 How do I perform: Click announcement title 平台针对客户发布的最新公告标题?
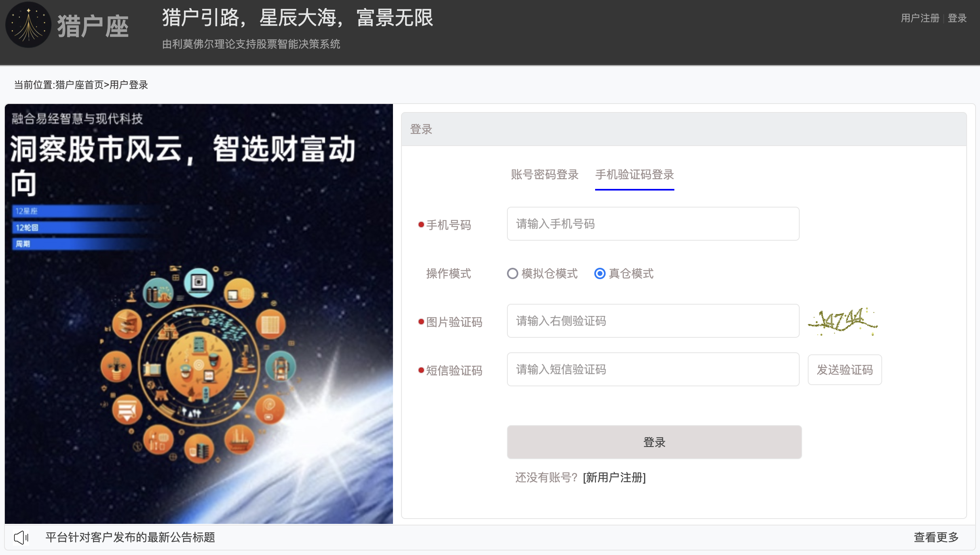[130, 538]
